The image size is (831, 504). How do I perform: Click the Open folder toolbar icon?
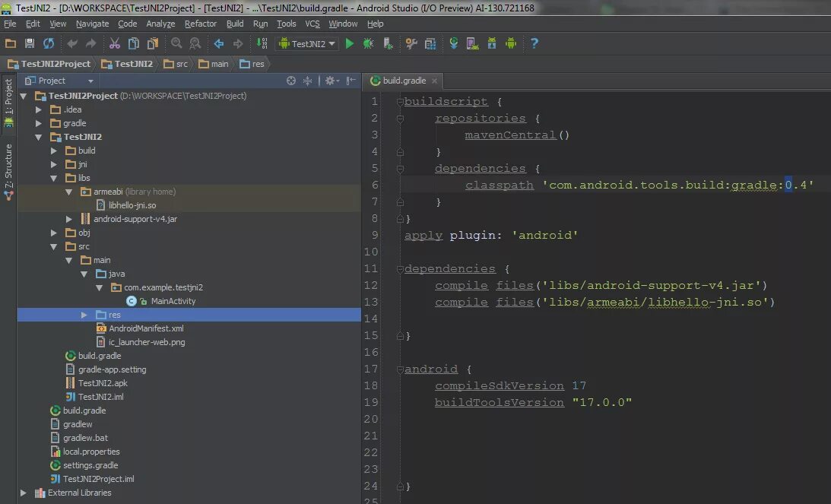(x=11, y=43)
